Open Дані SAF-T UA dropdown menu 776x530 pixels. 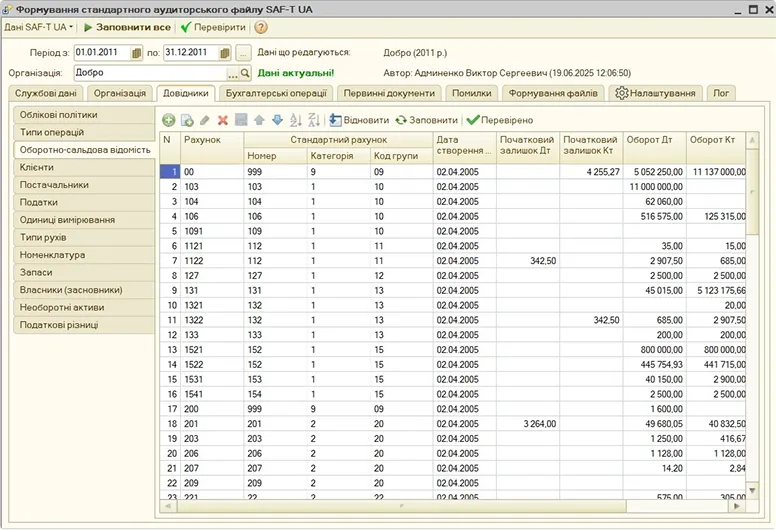pyautogui.click(x=39, y=27)
